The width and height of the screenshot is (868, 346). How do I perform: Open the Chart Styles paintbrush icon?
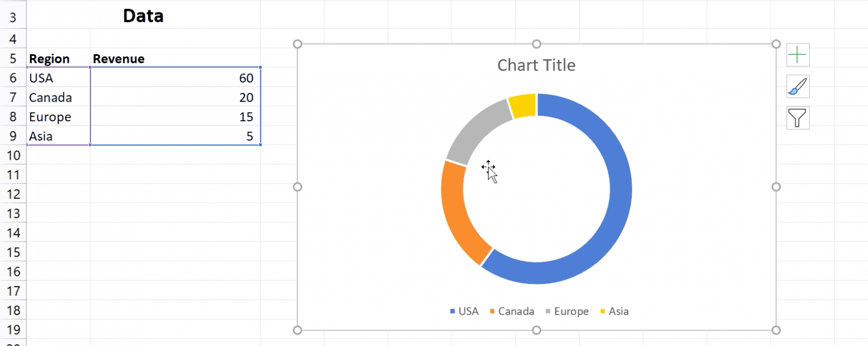(797, 86)
